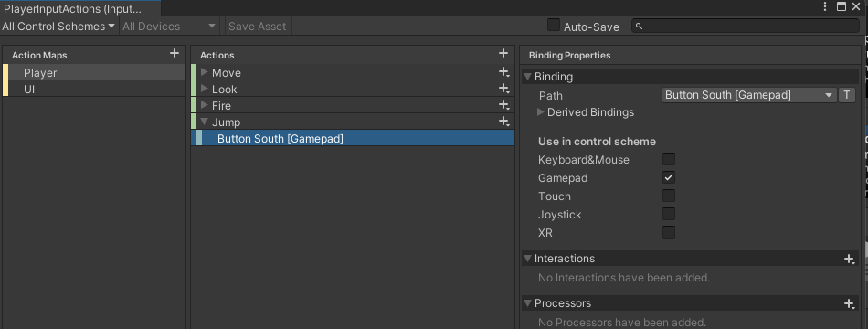Check Keyboard&Mouse control scheme
Viewport: 868px width, 329px height.
click(x=669, y=160)
